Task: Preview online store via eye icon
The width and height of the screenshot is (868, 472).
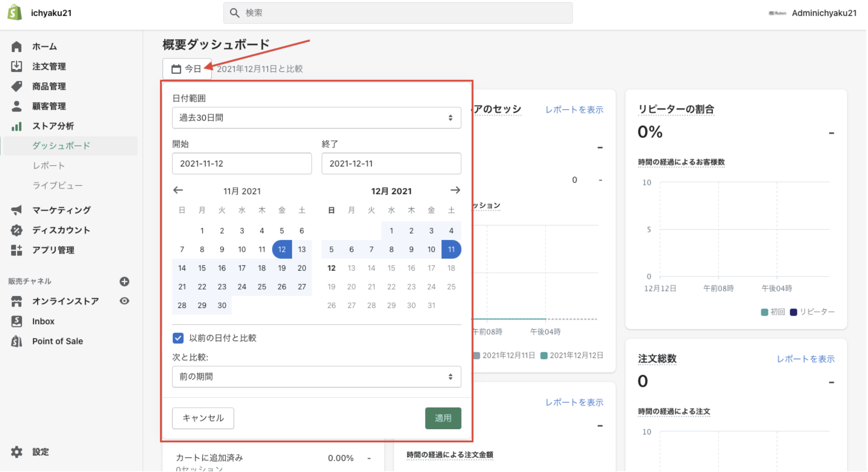Action: (124, 301)
